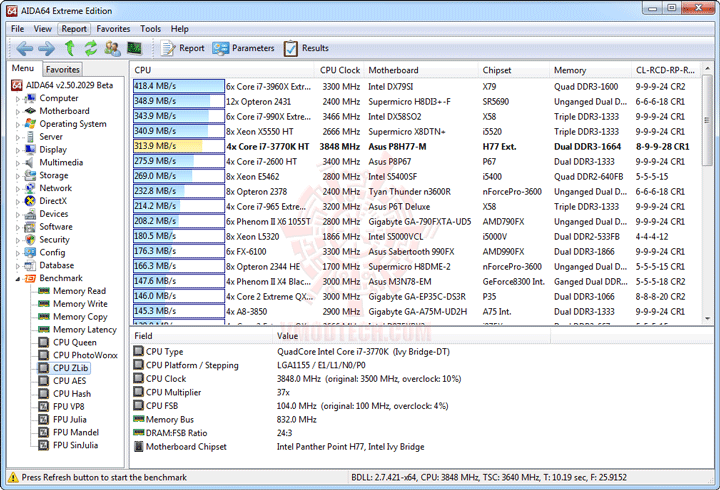Click the Back navigation arrow icon
The height and width of the screenshot is (490, 720).
tap(25, 48)
